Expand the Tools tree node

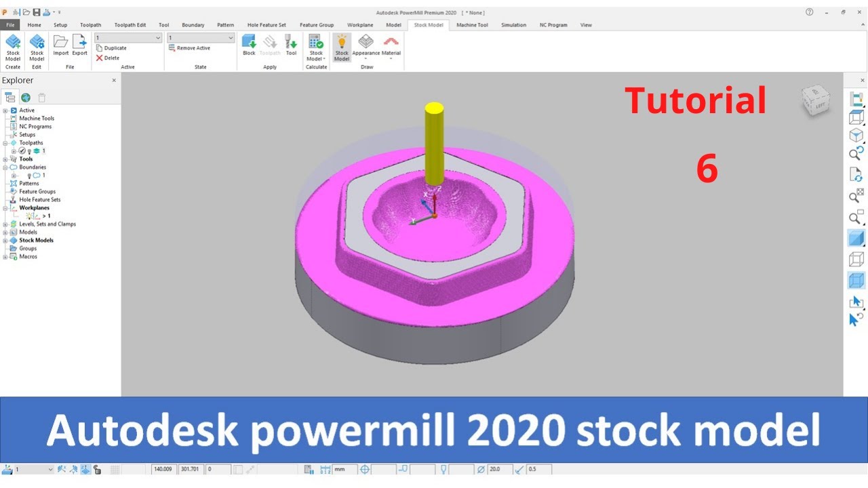tap(5, 159)
